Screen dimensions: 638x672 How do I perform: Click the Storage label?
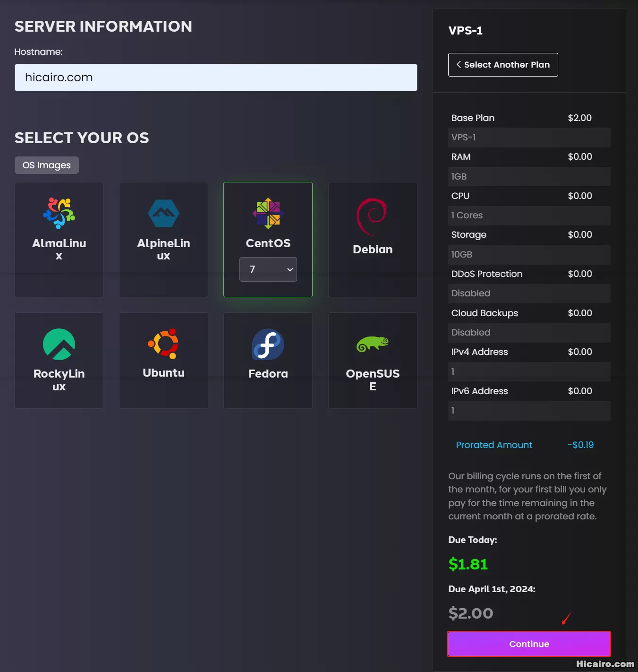pyautogui.click(x=468, y=235)
